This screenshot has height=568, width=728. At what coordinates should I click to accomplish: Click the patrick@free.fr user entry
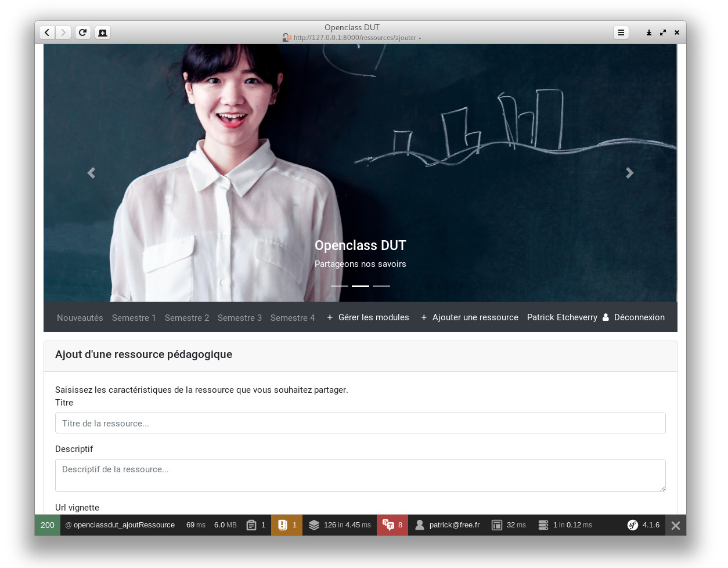455,525
